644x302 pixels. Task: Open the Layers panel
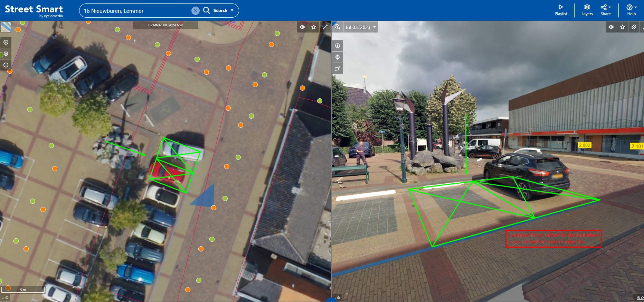[587, 10]
